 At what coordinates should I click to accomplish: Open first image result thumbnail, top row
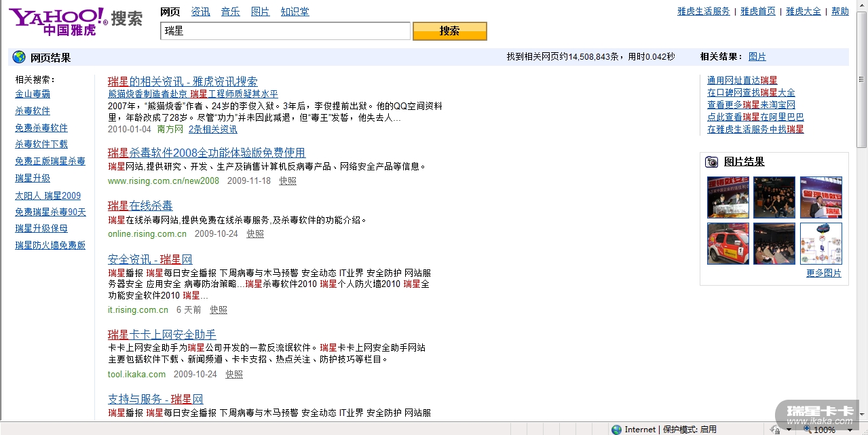click(728, 197)
